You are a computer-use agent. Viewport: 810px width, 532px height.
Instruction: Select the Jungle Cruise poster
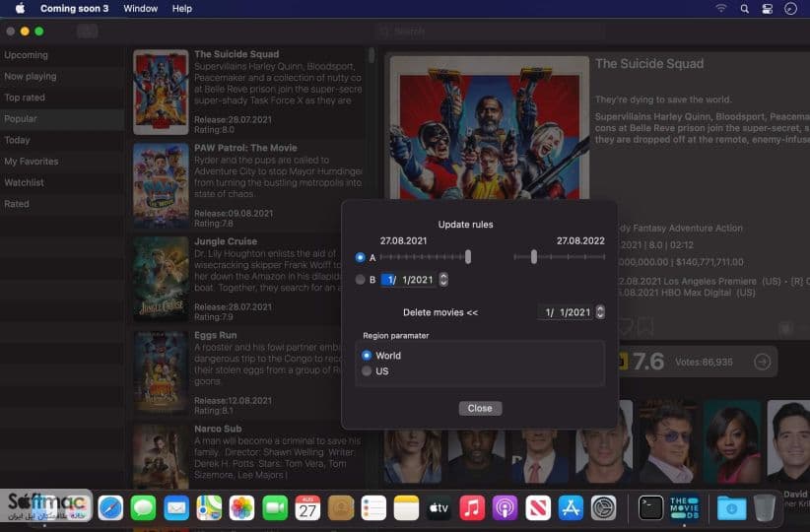pyautogui.click(x=161, y=279)
